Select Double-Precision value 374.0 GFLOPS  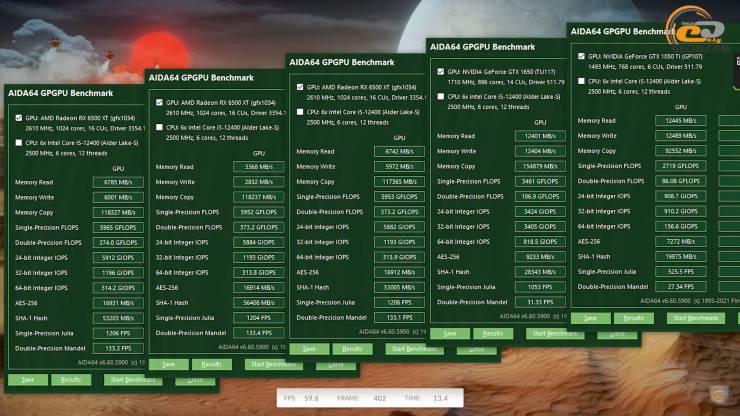(118, 243)
